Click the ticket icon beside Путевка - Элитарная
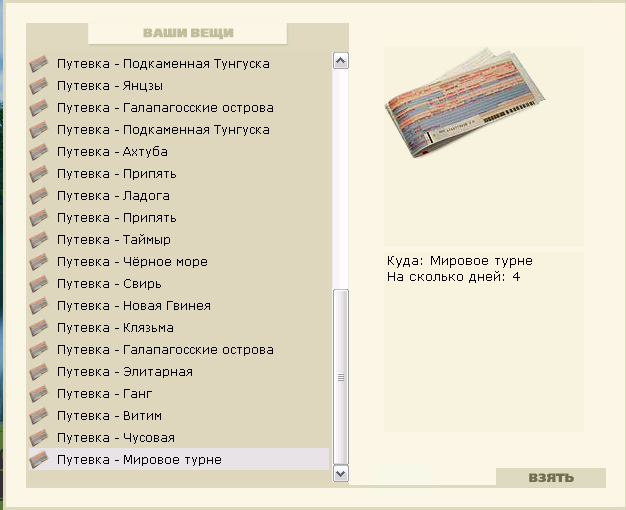Image resolution: width=626 pixels, height=510 pixels. click(x=39, y=372)
